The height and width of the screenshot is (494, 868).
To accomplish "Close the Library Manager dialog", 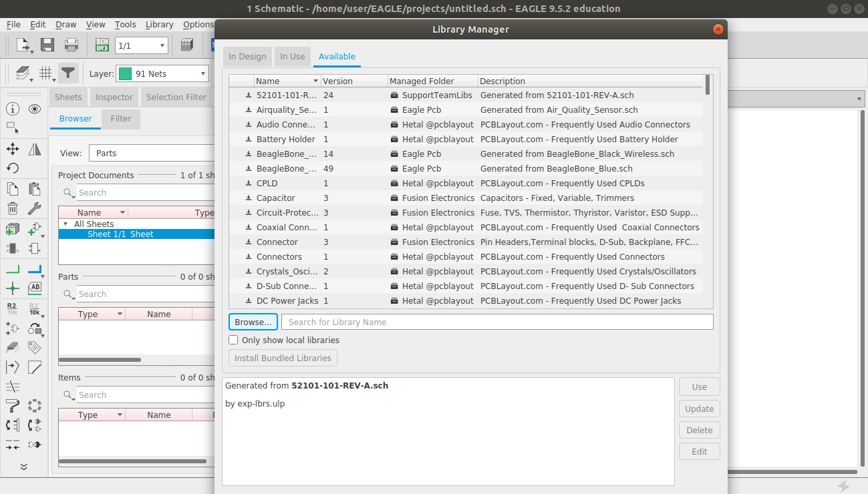I will pyautogui.click(x=718, y=29).
